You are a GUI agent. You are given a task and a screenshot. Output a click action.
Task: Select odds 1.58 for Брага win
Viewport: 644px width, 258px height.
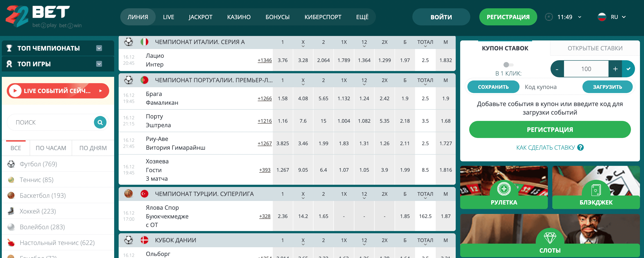pyautogui.click(x=282, y=98)
